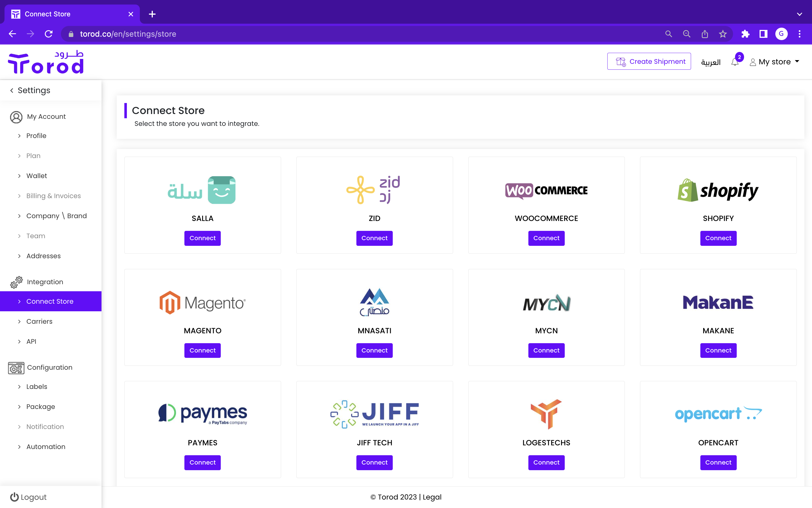This screenshot has height=508, width=812.
Task: Bookmark this page with the star icon
Action: click(x=723, y=34)
